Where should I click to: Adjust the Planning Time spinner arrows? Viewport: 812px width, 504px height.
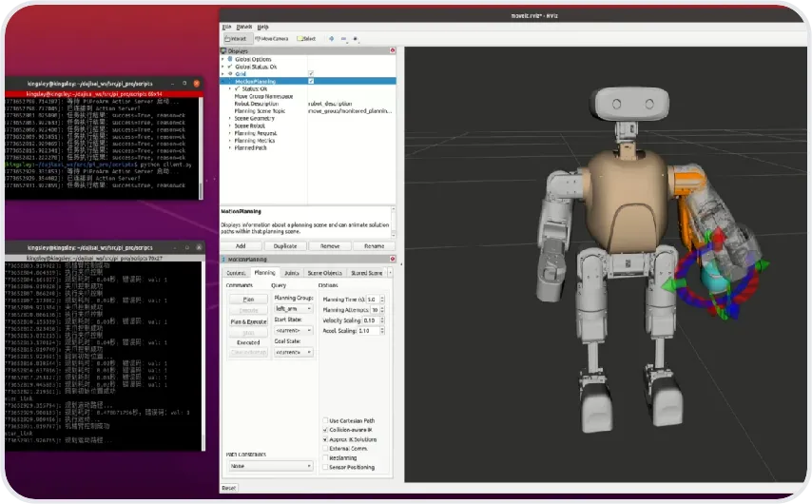click(x=382, y=300)
